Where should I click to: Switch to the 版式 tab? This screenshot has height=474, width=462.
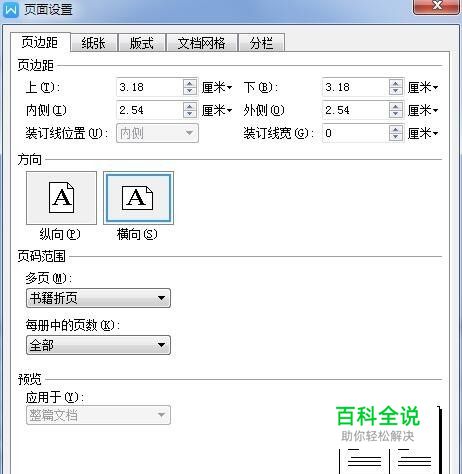click(142, 43)
